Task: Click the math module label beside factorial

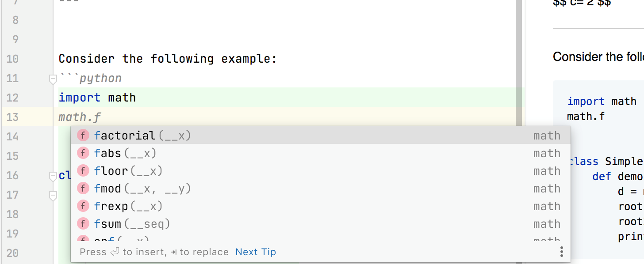Action: [547, 135]
